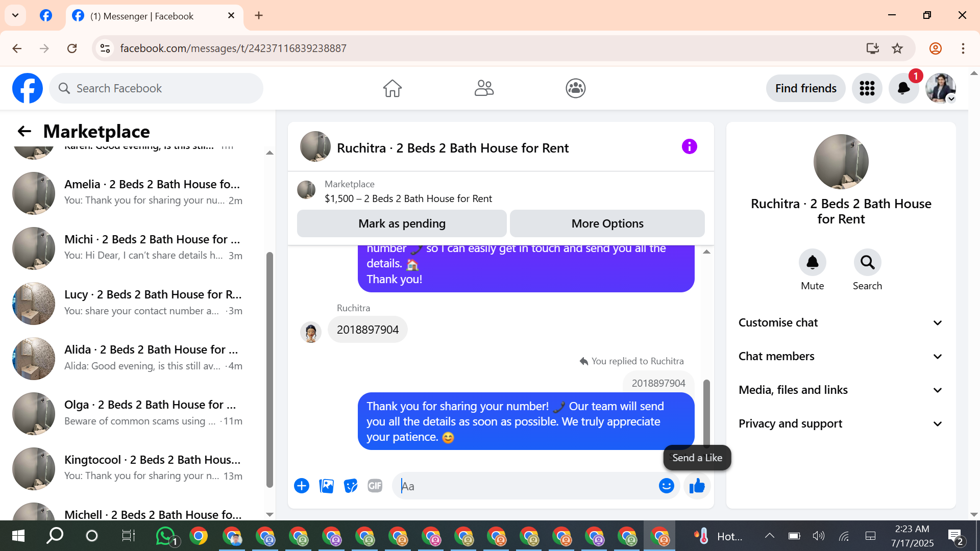Viewport: 980px width, 551px height.
Task: Click the scroll-up arrow in chat messages
Action: pos(706,252)
